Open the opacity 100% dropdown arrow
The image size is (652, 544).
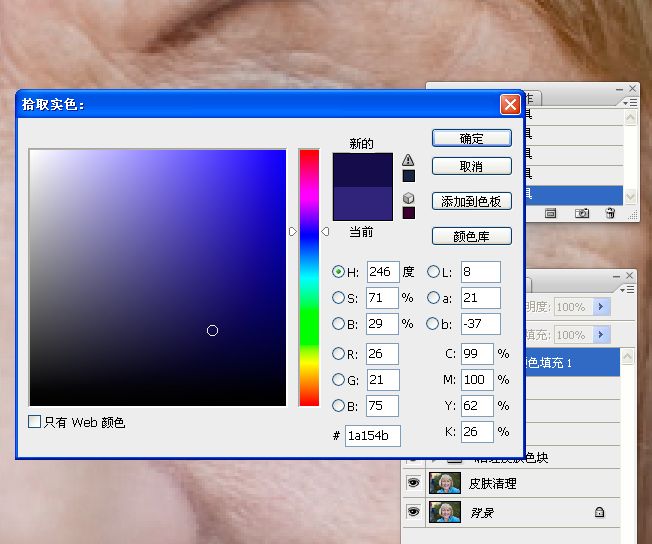601,307
